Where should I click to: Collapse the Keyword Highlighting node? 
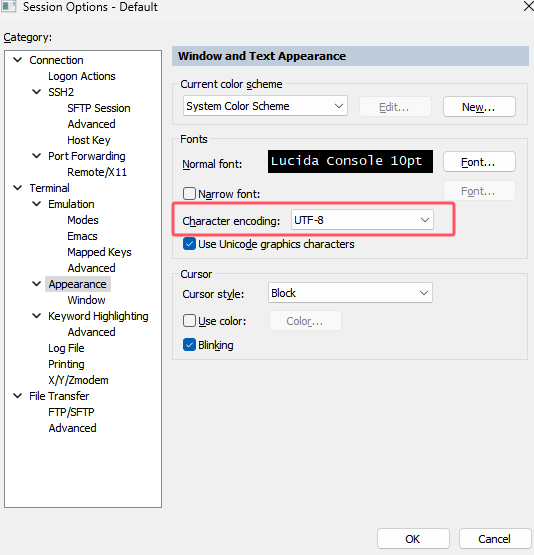point(36,316)
